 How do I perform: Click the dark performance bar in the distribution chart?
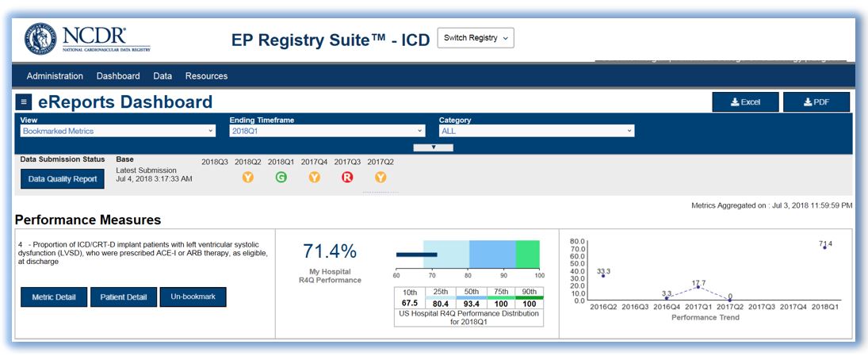pos(417,255)
